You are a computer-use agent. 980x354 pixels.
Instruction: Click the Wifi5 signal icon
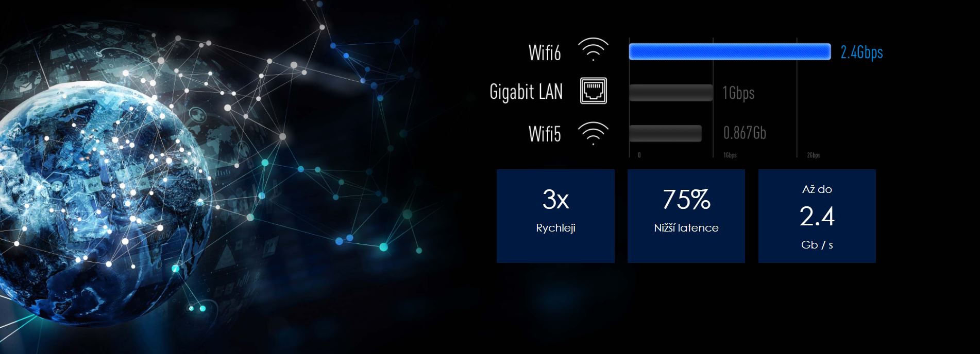pos(593,134)
